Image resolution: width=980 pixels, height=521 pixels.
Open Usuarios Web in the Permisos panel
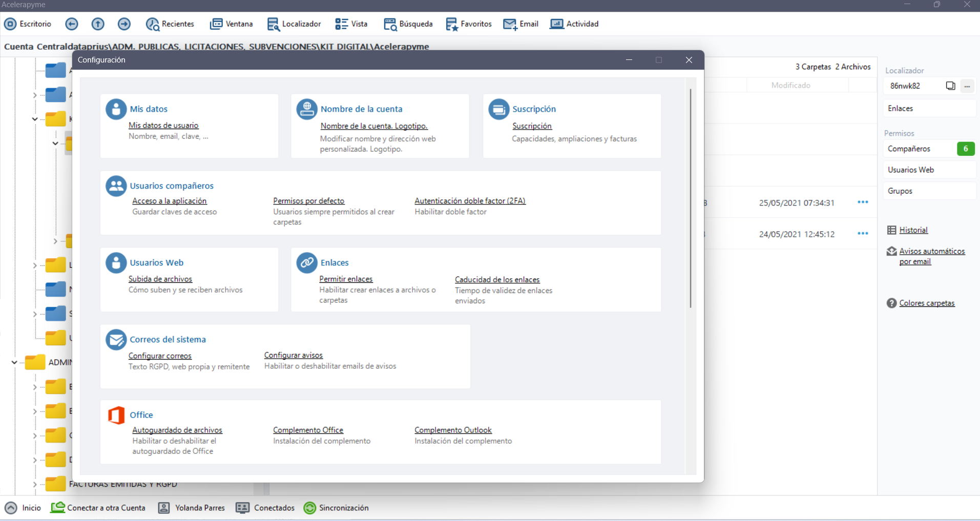(929, 170)
